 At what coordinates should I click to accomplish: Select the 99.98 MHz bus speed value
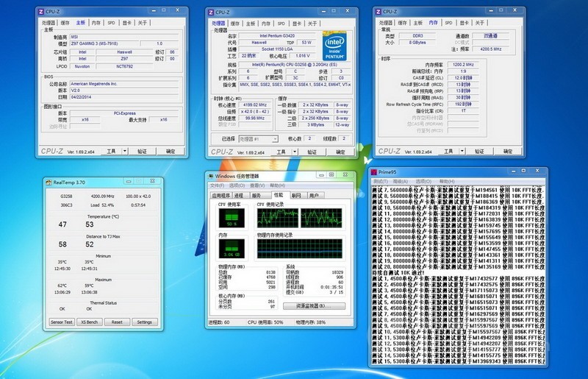[255, 118]
